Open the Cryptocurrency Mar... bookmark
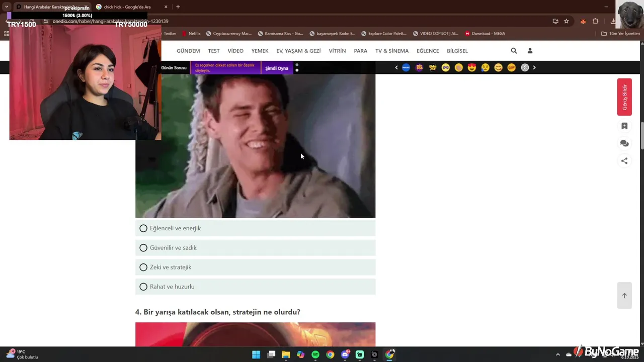This screenshot has height=362, width=644. pyautogui.click(x=228, y=34)
